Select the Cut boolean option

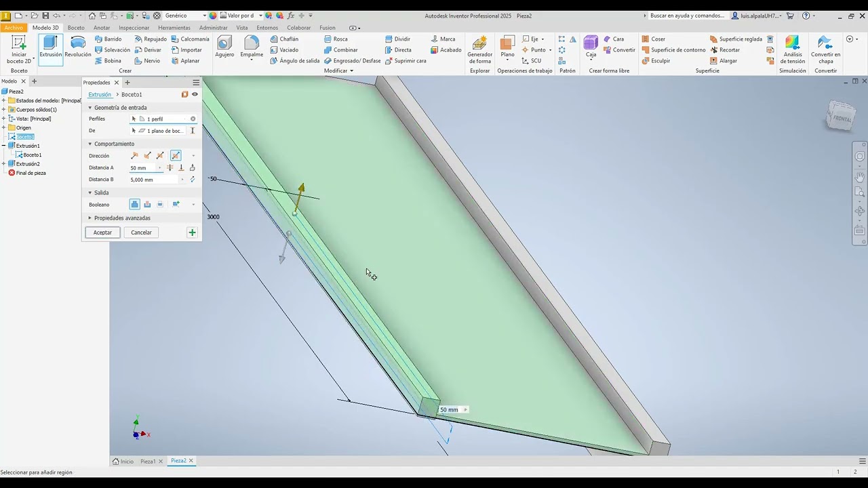147,205
